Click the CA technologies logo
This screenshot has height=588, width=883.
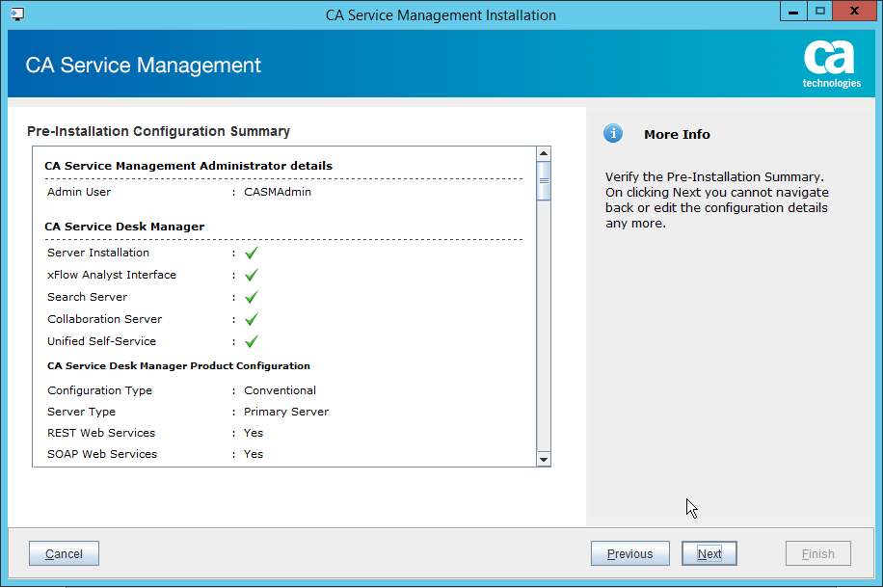[x=831, y=65]
